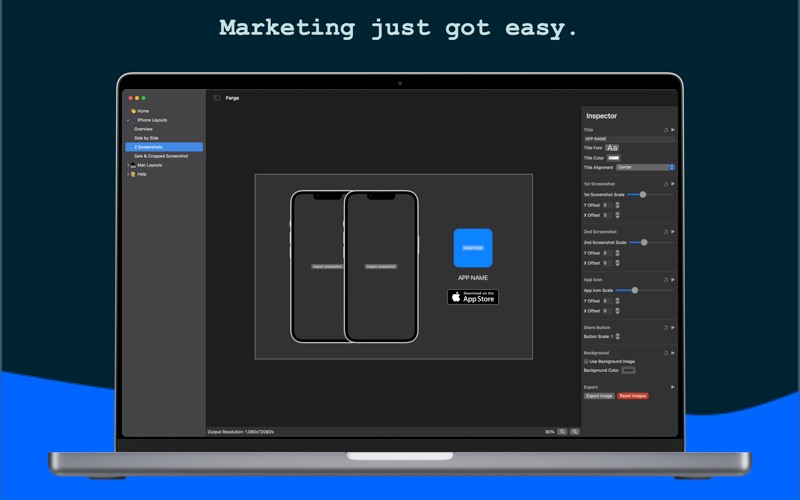Screen dimensions: 800x500
Task: Click the Title Color swatch
Action: 613,158
